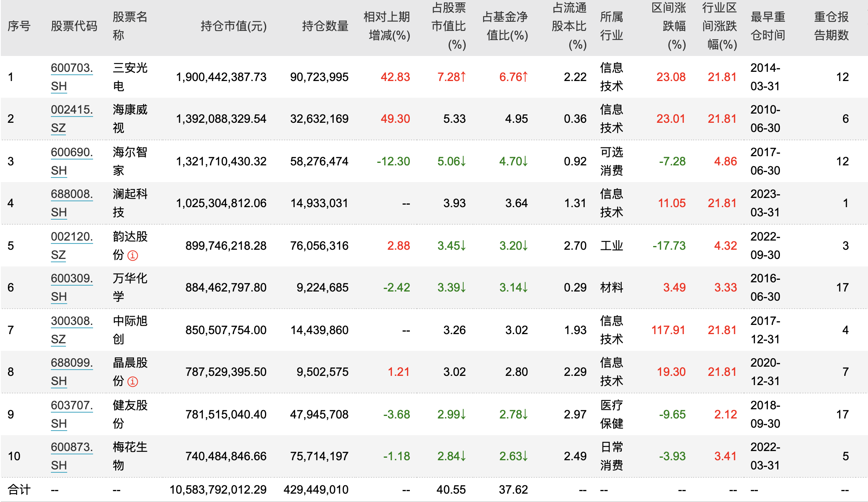868x502 pixels.
Task: Click the 材料 industry cell
Action: [612, 287]
